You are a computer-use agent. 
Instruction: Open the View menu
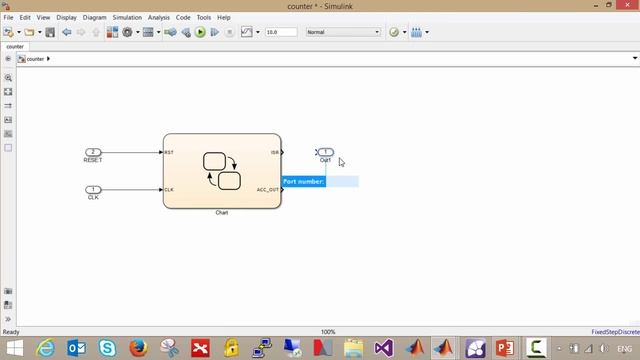(x=43, y=18)
